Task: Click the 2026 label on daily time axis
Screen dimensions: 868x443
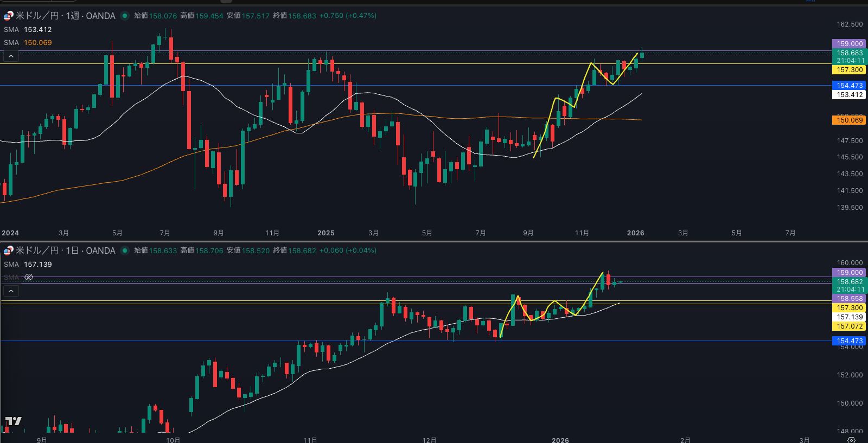Action: [560, 440]
